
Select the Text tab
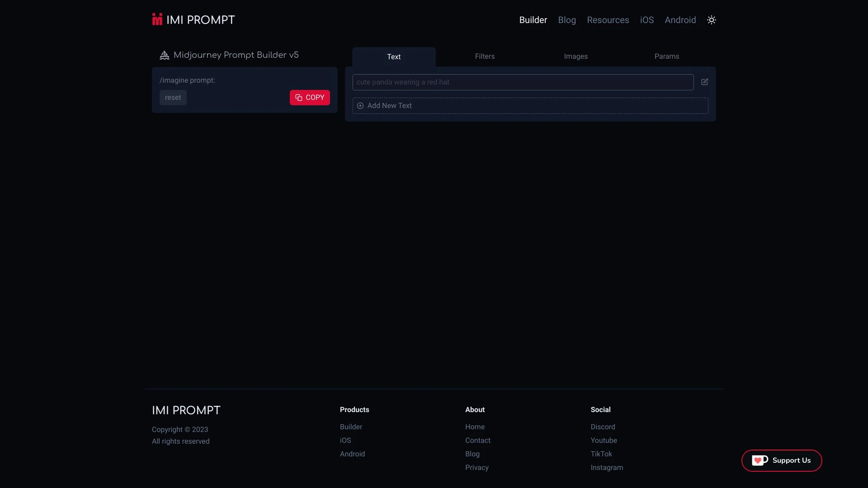tap(393, 56)
